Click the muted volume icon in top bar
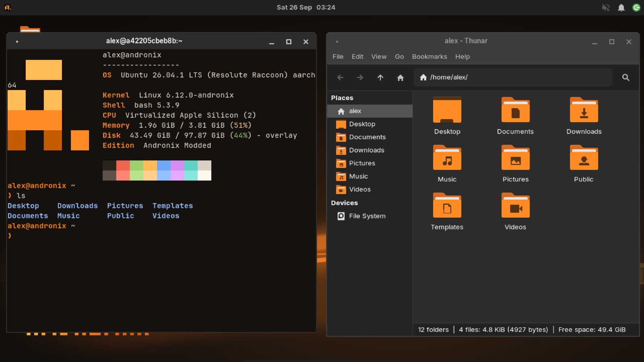Screen dimensions: 644x362 pos(605,8)
